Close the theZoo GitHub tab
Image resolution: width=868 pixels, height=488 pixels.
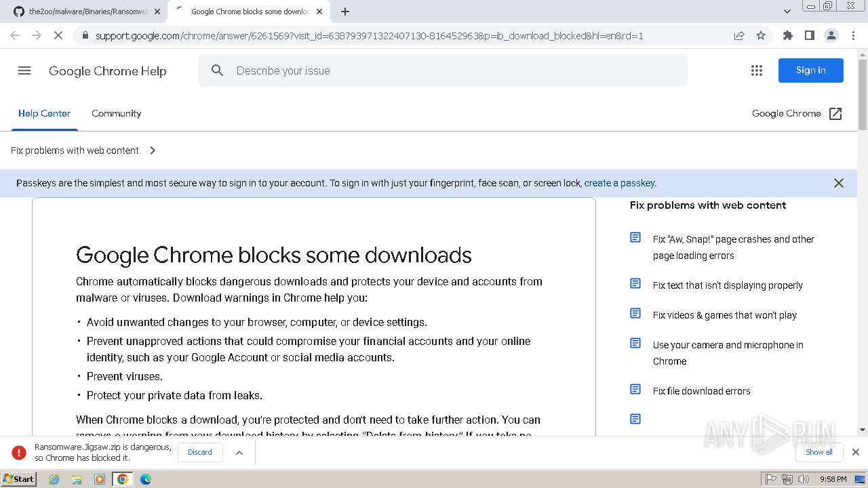(x=157, y=12)
